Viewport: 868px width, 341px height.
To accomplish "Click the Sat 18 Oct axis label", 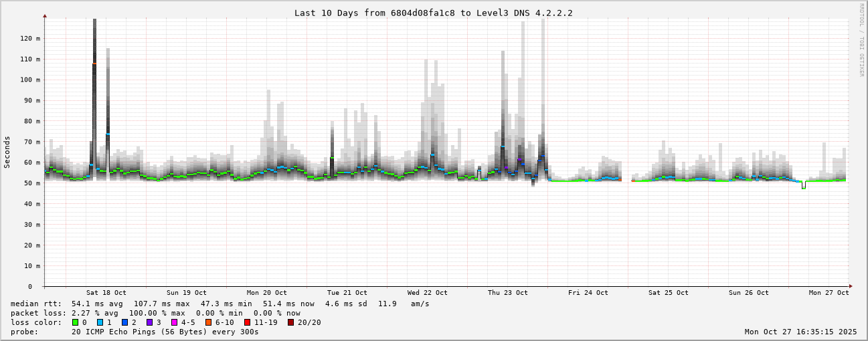I will pyautogui.click(x=106, y=293).
